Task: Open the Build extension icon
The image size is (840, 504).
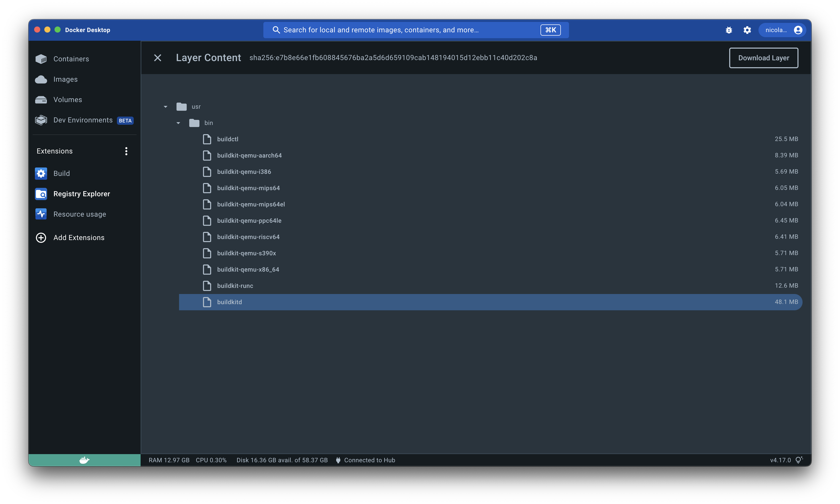Action: (41, 174)
